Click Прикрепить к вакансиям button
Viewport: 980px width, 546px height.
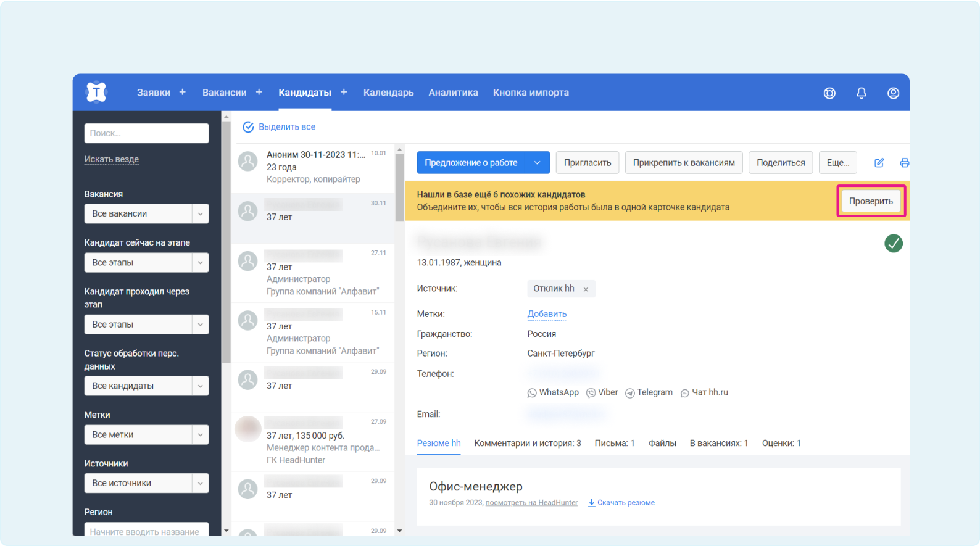point(684,163)
